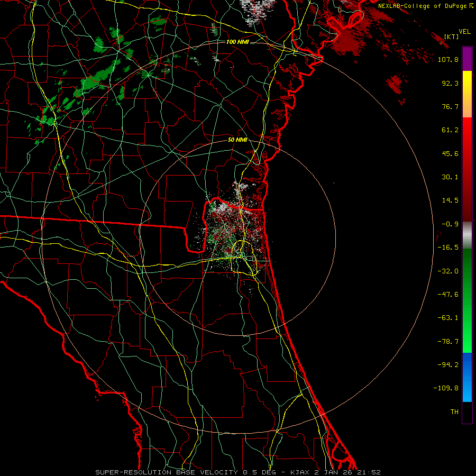Click the 92.3 velocity scale value
The image size is (476, 476).
[450, 83]
